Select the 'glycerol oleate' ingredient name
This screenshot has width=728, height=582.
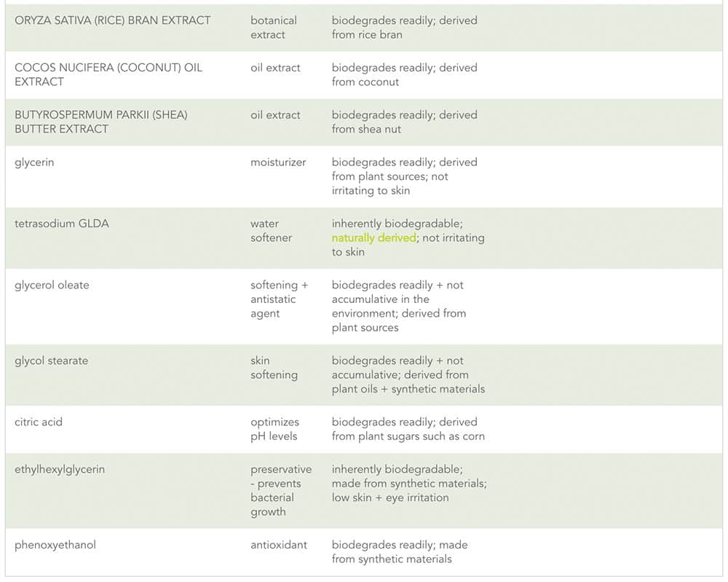(x=52, y=285)
